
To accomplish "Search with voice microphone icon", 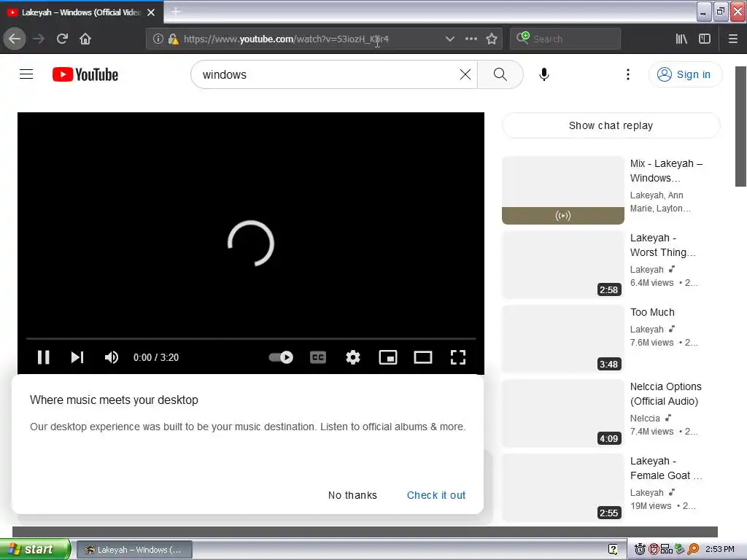I will click(x=544, y=74).
